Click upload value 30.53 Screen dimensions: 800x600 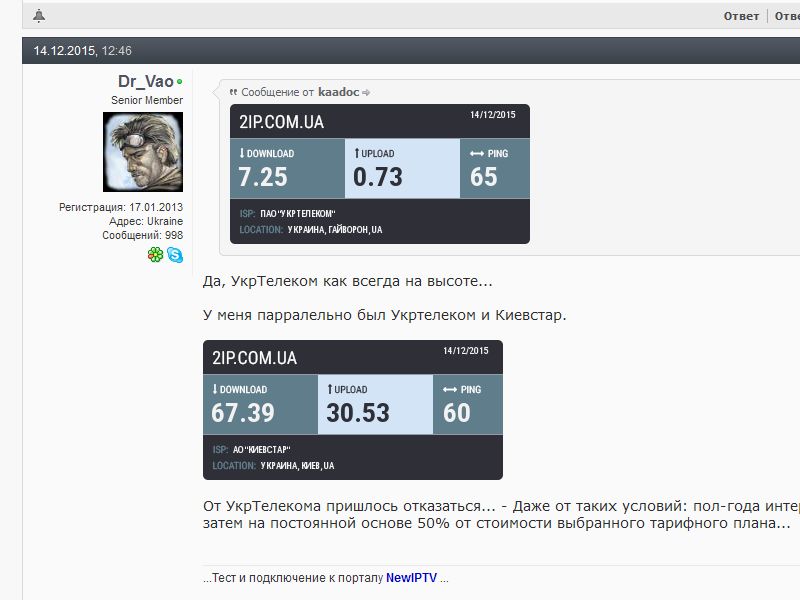(x=358, y=413)
